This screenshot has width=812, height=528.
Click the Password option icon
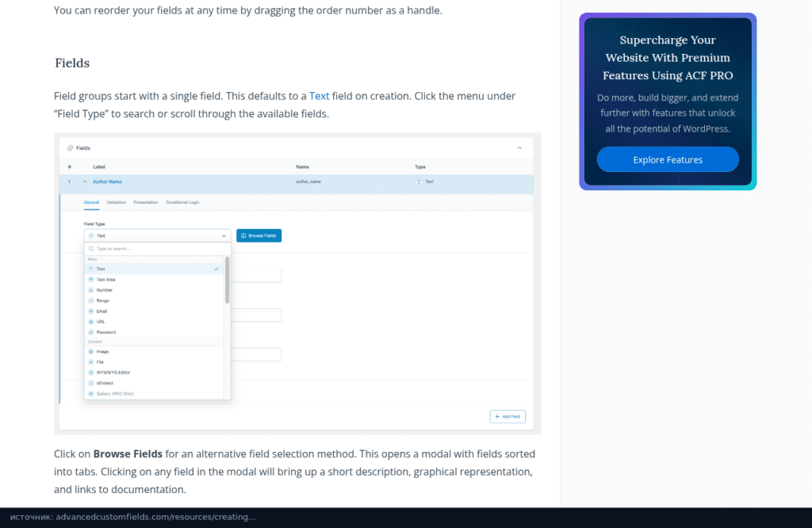click(91, 332)
